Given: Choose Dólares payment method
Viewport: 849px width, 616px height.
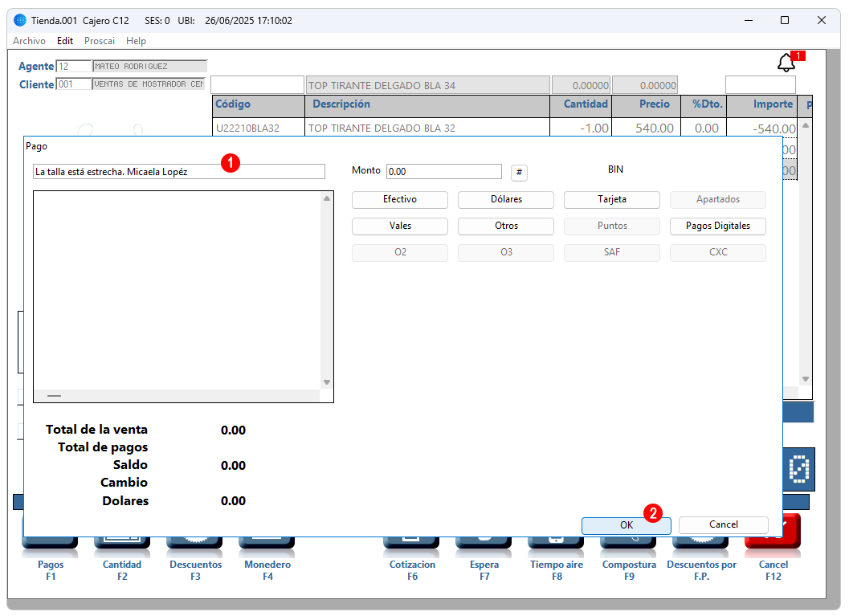Looking at the screenshot, I should coord(506,199).
